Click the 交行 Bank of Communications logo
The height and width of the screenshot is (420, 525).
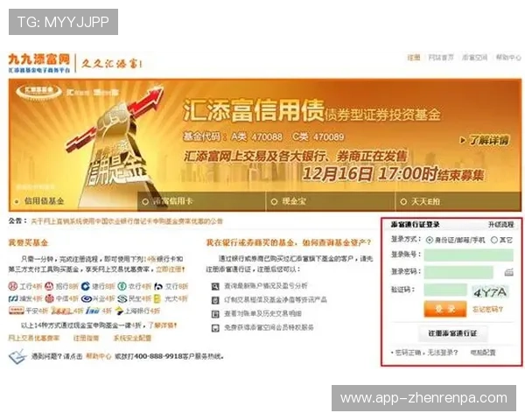click(x=158, y=286)
